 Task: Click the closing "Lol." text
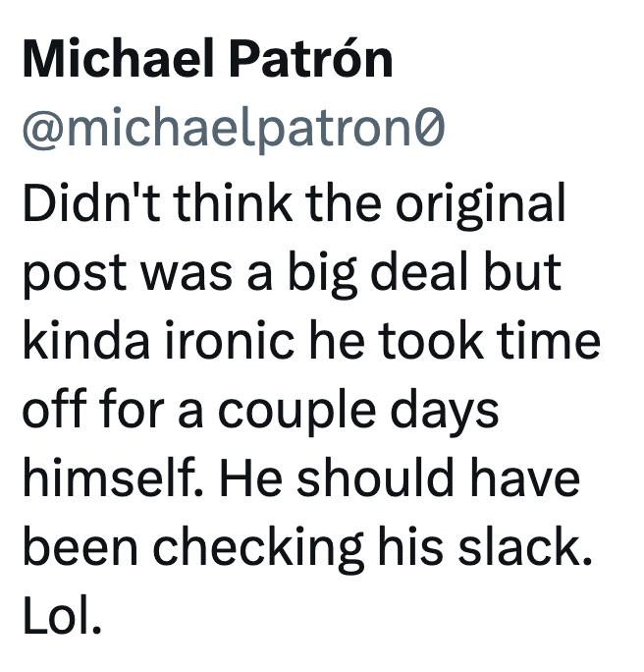pos(62,616)
